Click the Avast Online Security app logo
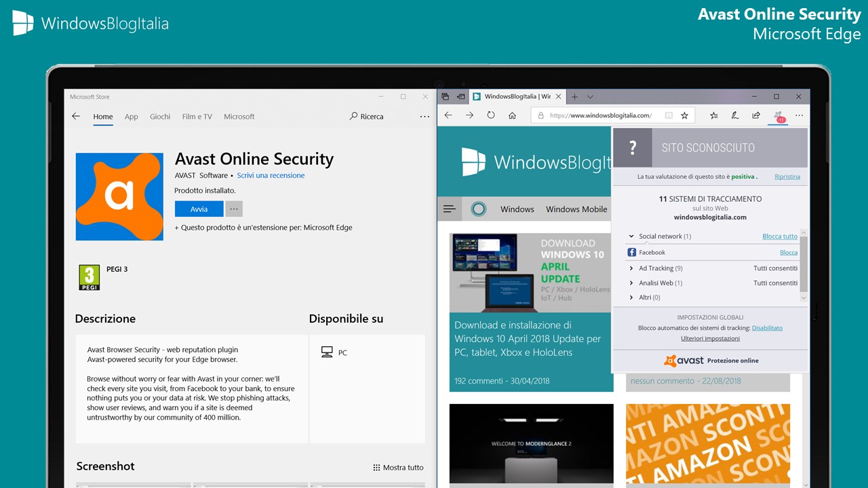Image resolution: width=868 pixels, height=488 pixels. (119, 197)
